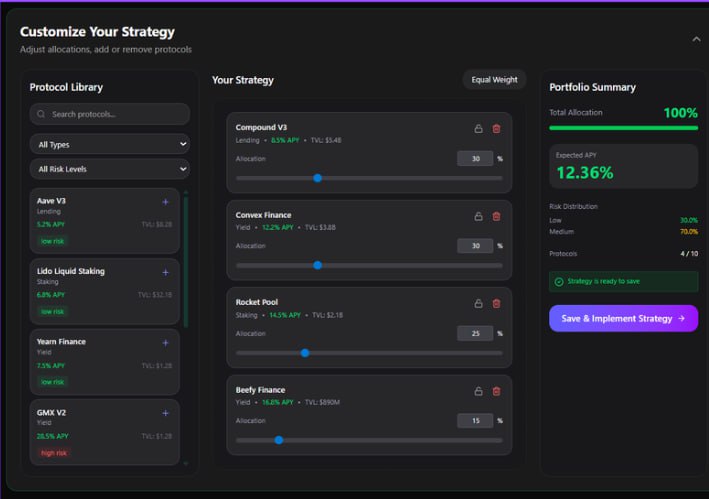Open the All Risk Levels dropdown
This screenshot has width=709, height=499.
[109, 169]
